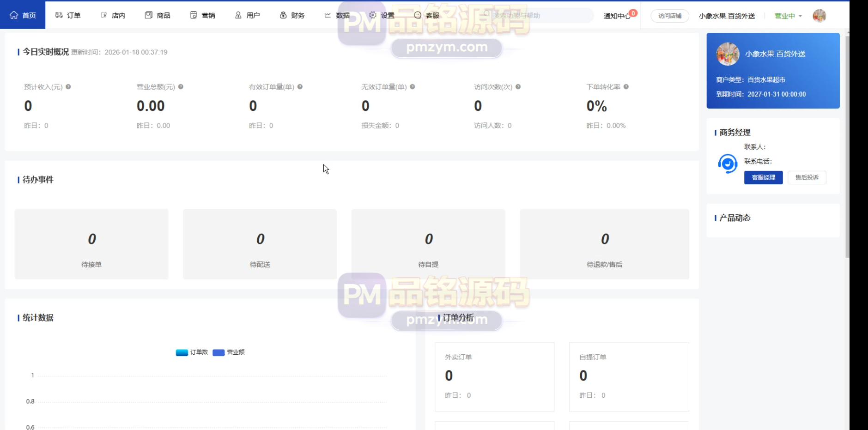Focus the 搜索功能与帮助 search field
Image resolution: width=868 pixels, height=430 pixels.
coord(536,15)
